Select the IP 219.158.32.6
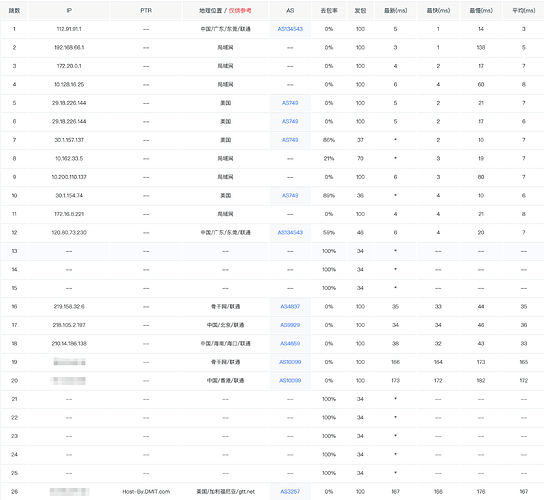 point(69,307)
